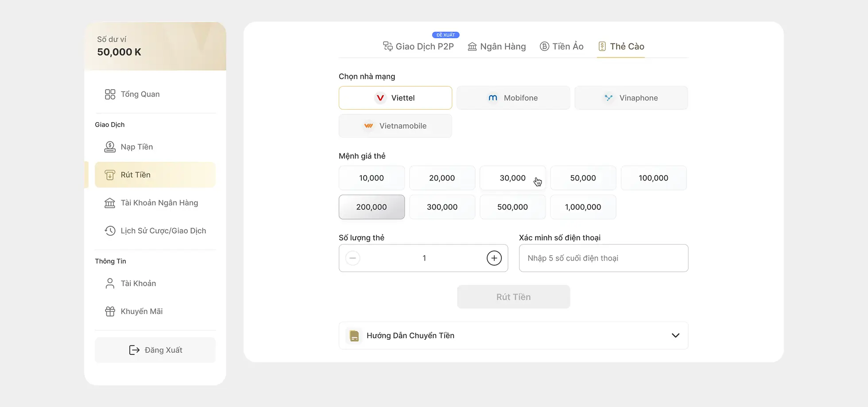Click the Thẻ Cào card icon
The width and height of the screenshot is (868, 407).
click(x=602, y=46)
